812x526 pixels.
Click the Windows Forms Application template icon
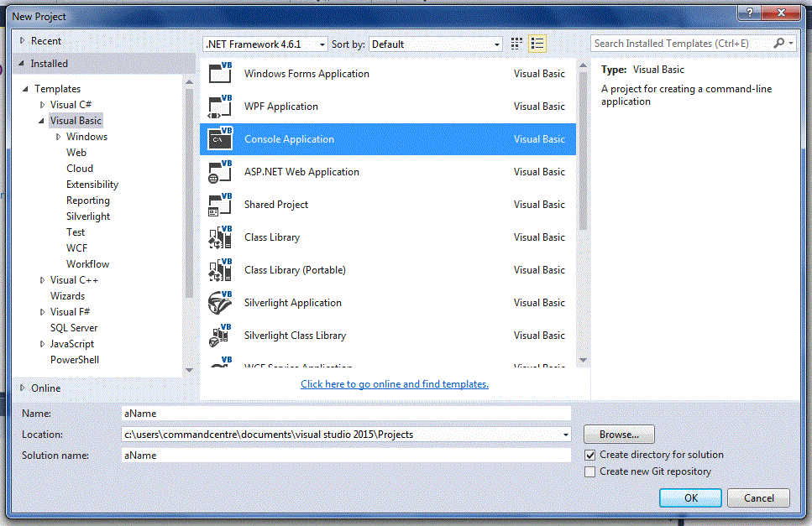coord(219,74)
